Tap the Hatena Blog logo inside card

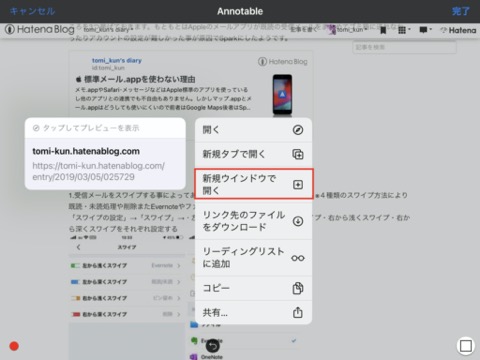283,62
